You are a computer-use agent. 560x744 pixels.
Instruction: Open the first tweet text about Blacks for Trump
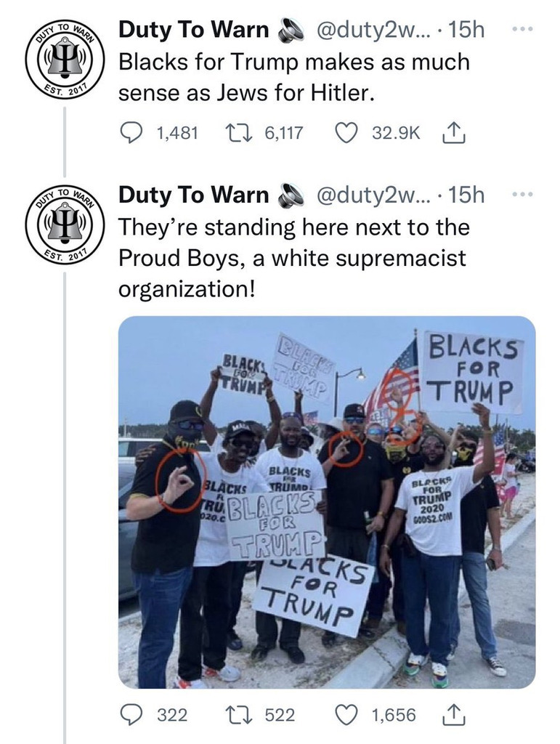click(x=294, y=77)
